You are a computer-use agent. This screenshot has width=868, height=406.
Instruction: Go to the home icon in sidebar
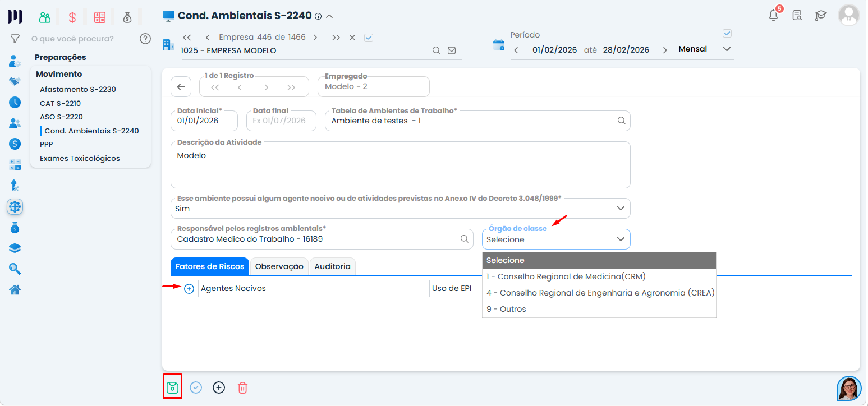(15, 289)
